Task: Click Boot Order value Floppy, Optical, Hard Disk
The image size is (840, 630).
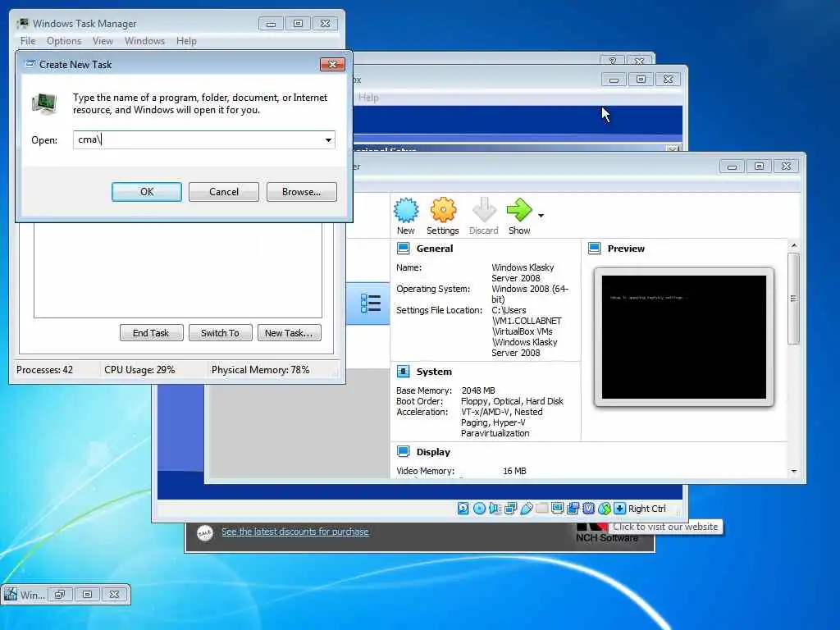Action: click(512, 401)
